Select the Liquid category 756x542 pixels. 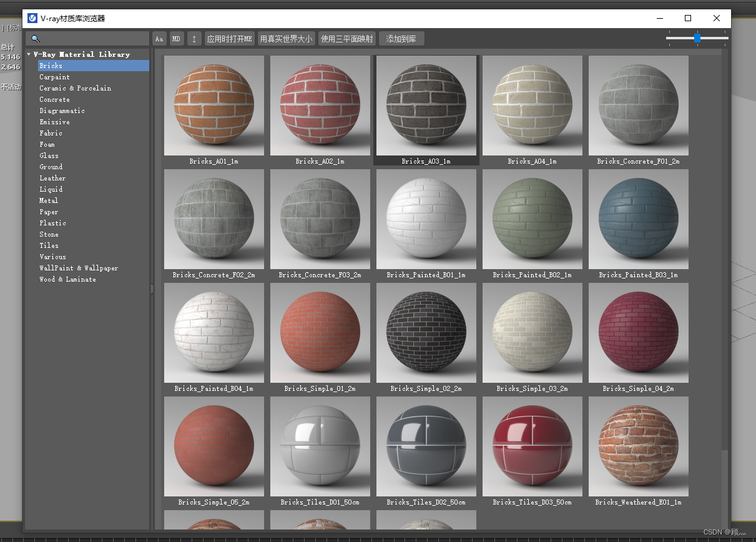[51, 189]
